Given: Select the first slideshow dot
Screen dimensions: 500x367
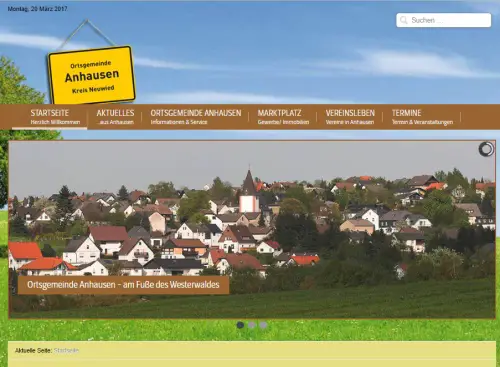Looking at the screenshot, I should point(240,325).
